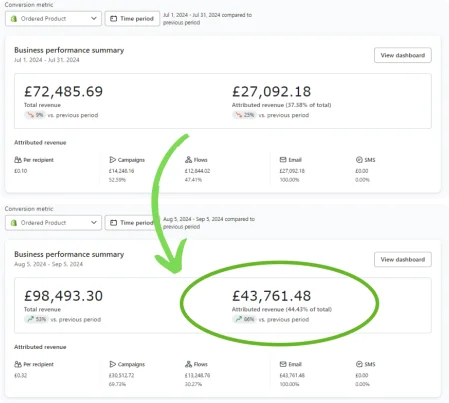This screenshot has height=403, width=449.
Task: Click the red 25% decrease trend badge
Action: pyautogui.click(x=244, y=115)
